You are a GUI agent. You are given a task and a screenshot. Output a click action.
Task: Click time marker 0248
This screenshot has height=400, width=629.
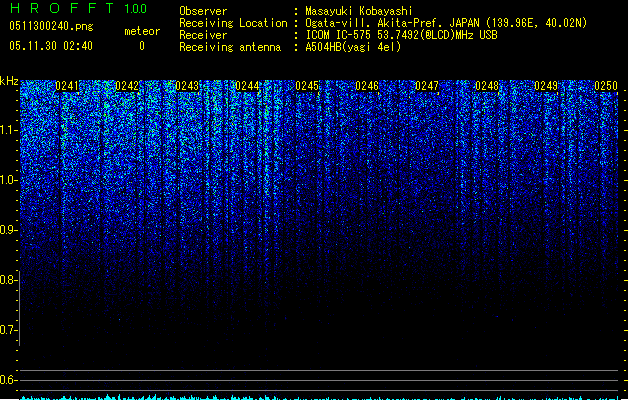click(487, 86)
